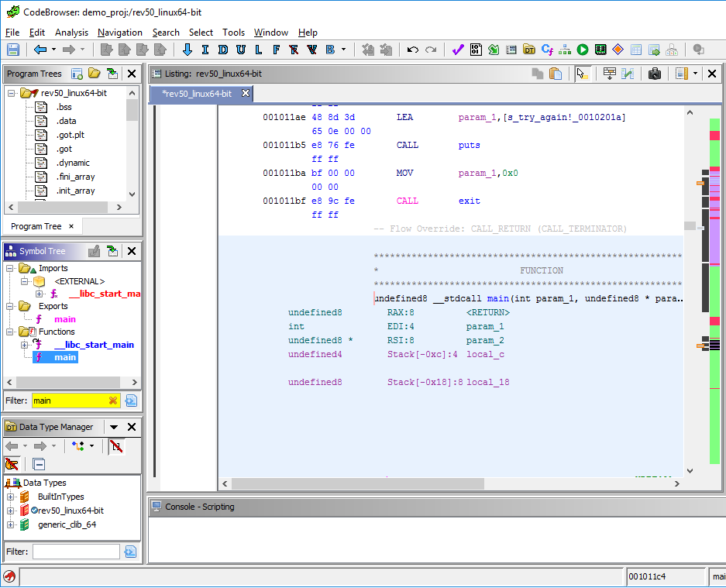Click the Save program icon in toolbar
The width and height of the screenshot is (726, 588).
pyautogui.click(x=13, y=50)
